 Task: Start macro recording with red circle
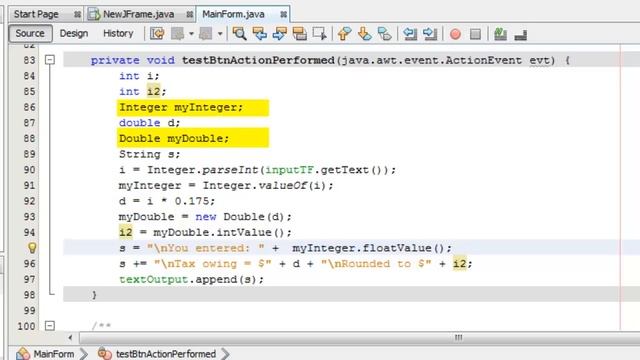[x=455, y=34]
